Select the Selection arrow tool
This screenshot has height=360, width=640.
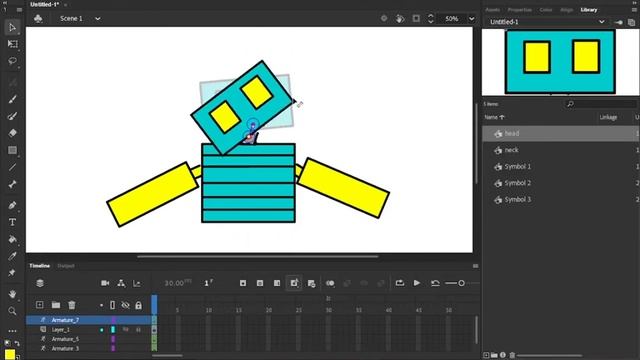pyautogui.click(x=12, y=27)
